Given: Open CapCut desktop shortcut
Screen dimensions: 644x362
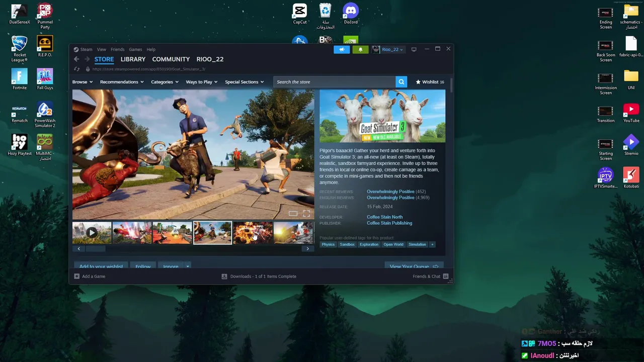Looking at the screenshot, I should [300, 14].
